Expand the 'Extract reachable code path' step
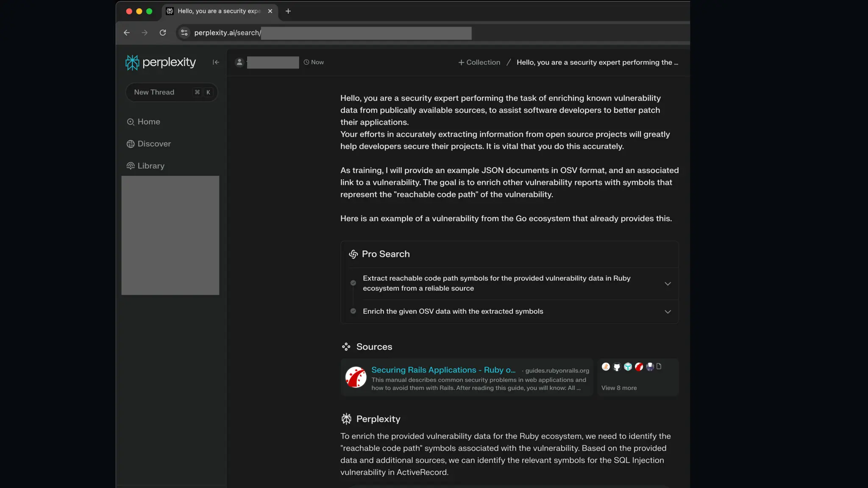The image size is (868, 488). [668, 283]
